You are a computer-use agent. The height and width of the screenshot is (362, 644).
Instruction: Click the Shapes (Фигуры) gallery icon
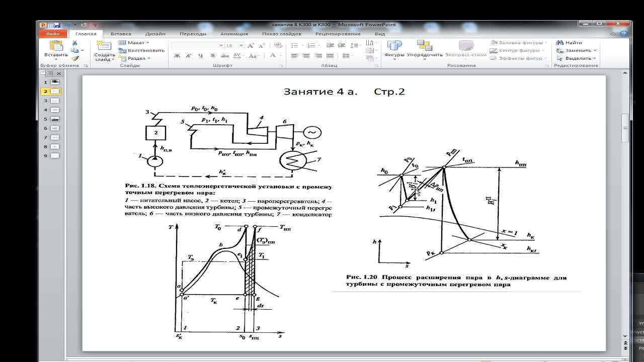394,46
